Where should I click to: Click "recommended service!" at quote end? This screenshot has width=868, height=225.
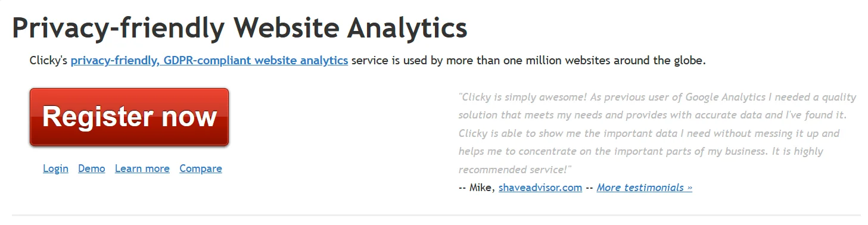(x=515, y=170)
